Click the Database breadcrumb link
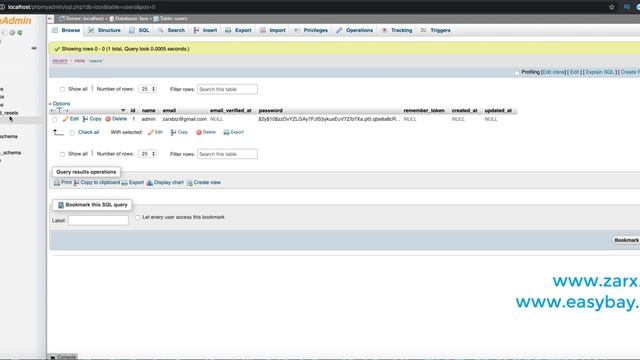The image size is (640, 360). 129,19
